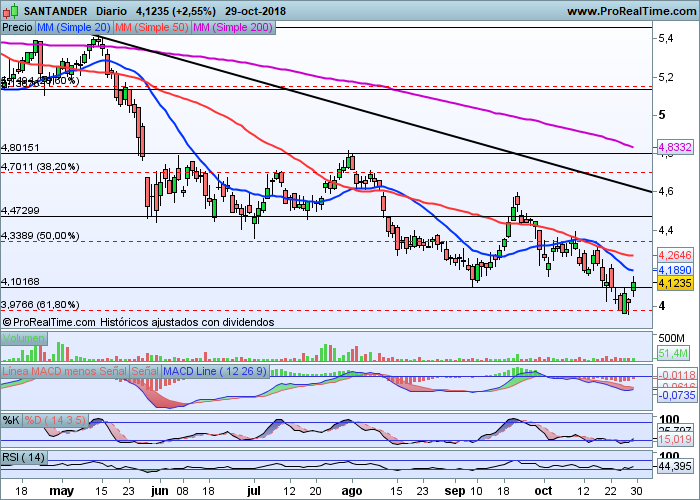Image resolution: width=700 pixels, height=500 pixels.
Task: Click the Señal label in MACD panel
Action: [144, 372]
